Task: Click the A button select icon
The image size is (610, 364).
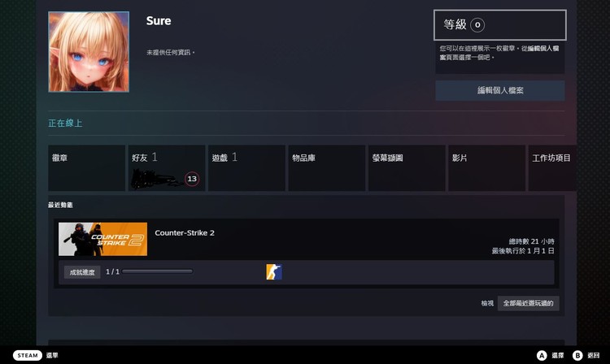Action: pos(541,355)
